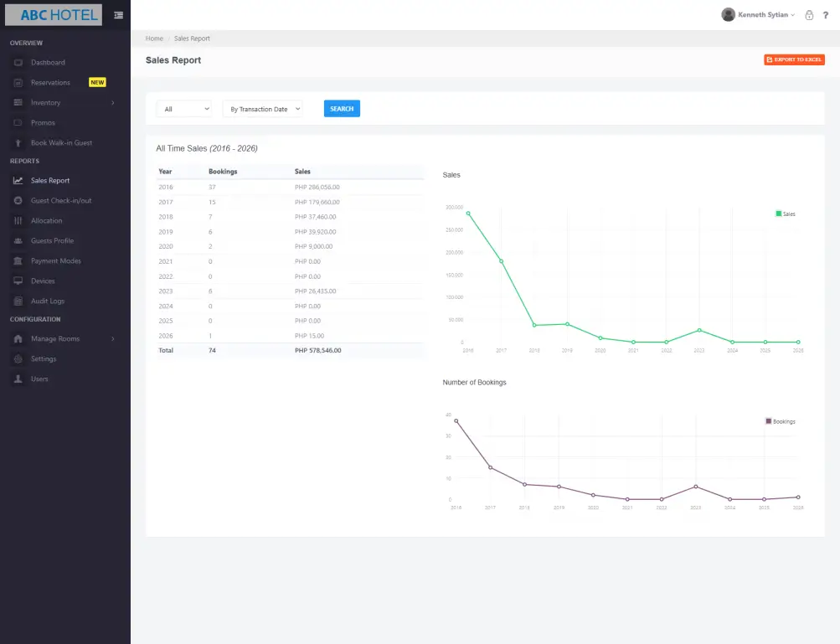Click the Sales Report chart icon
This screenshot has width=840, height=644.
click(x=18, y=181)
